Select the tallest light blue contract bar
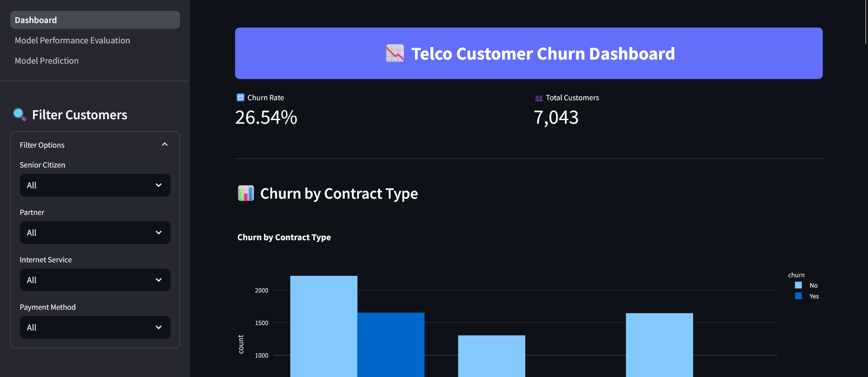The width and height of the screenshot is (868, 377). pos(324,325)
